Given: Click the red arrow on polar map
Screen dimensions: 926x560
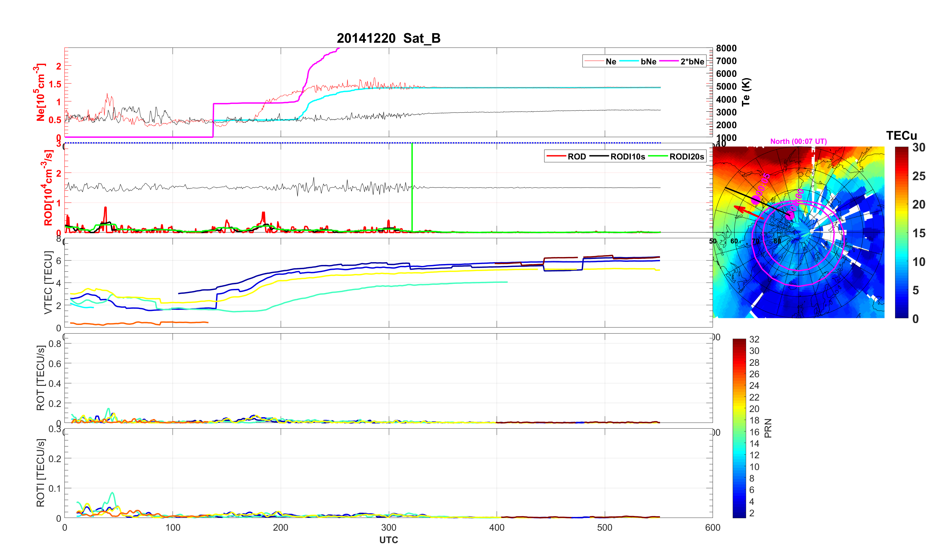Looking at the screenshot, I should (748, 212).
